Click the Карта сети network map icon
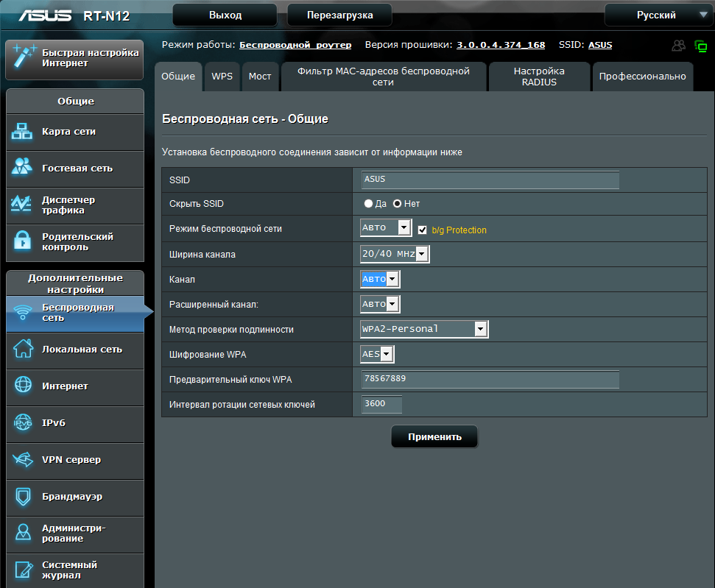The width and height of the screenshot is (715, 588). click(x=22, y=131)
